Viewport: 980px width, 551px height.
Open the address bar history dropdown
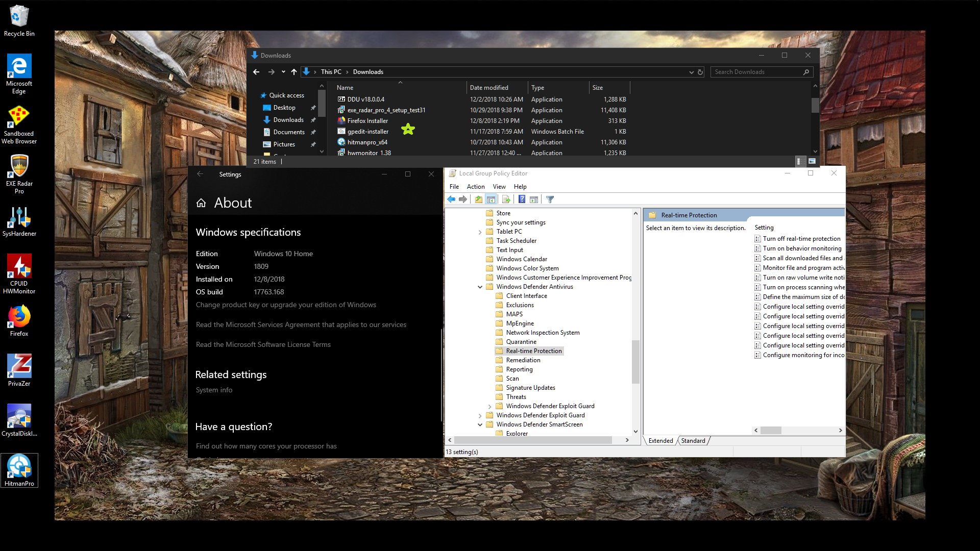[691, 72]
